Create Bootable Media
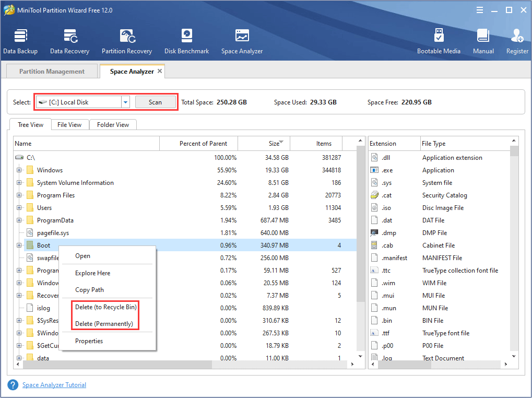 point(439,41)
